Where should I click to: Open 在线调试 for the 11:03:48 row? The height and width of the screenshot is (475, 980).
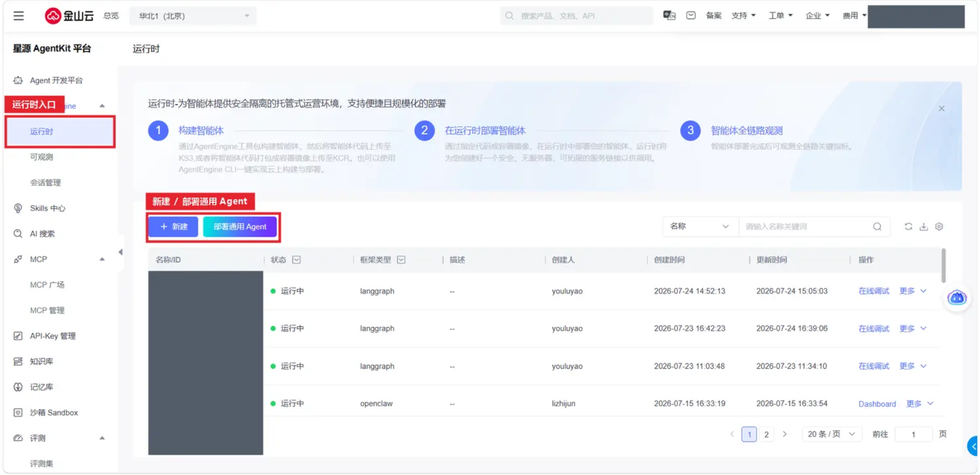873,366
